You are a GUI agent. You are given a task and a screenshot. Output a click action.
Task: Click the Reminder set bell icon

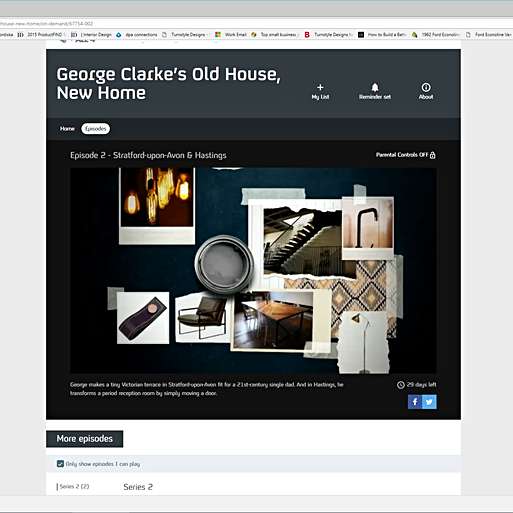[x=375, y=87]
